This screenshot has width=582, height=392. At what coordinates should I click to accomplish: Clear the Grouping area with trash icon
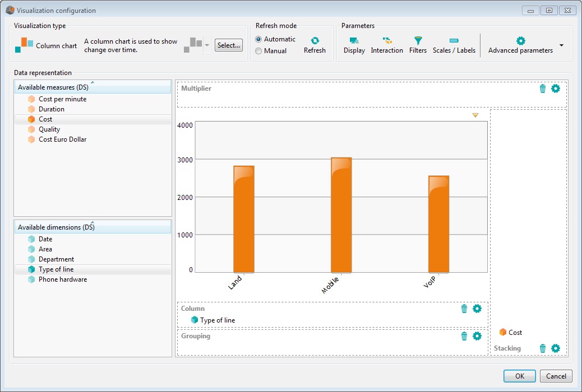tap(464, 336)
